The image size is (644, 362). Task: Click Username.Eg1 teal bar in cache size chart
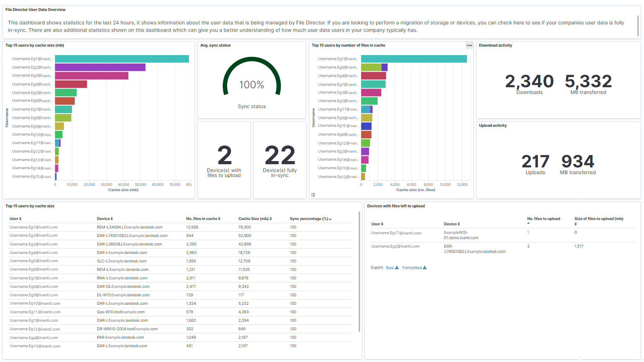click(122, 59)
